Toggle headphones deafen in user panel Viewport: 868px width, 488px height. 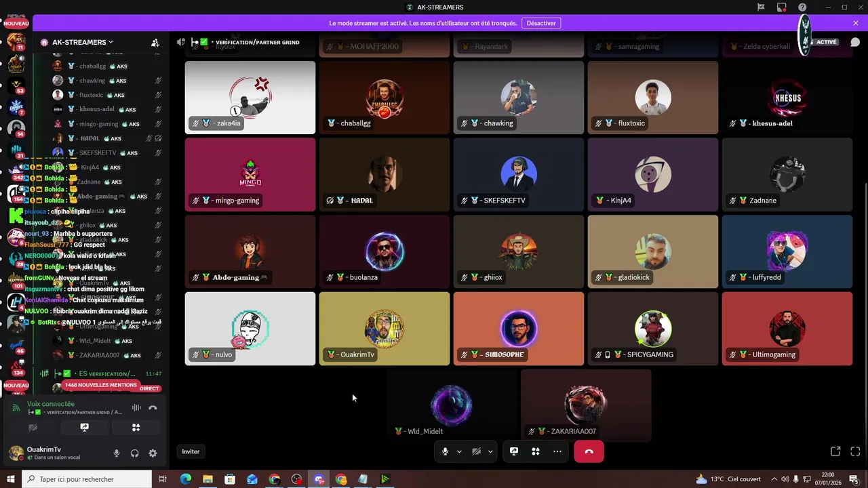(x=134, y=453)
